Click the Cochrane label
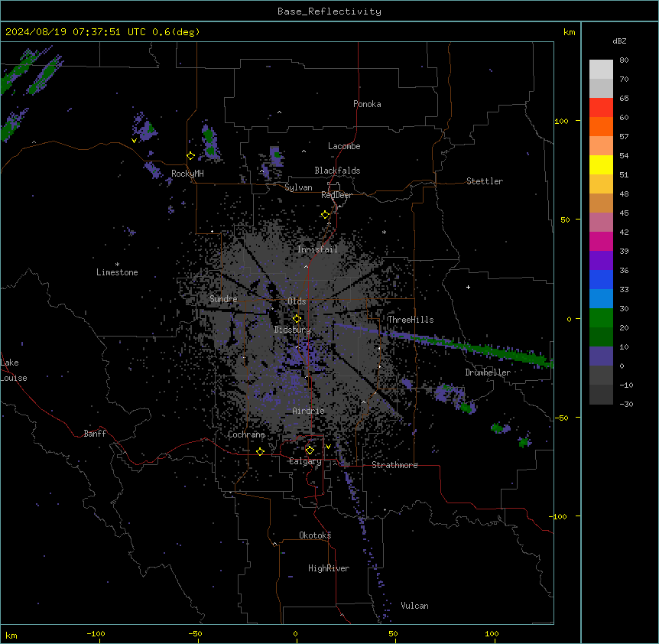Screen dimensions: 659x644 point(246,434)
